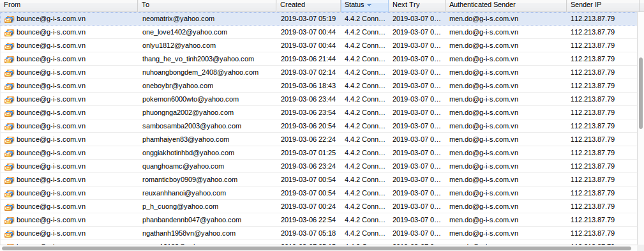The width and height of the screenshot is (644, 251).
Task: Select recipient p_h_cuong@yahoo.com
Action: (x=180, y=207)
